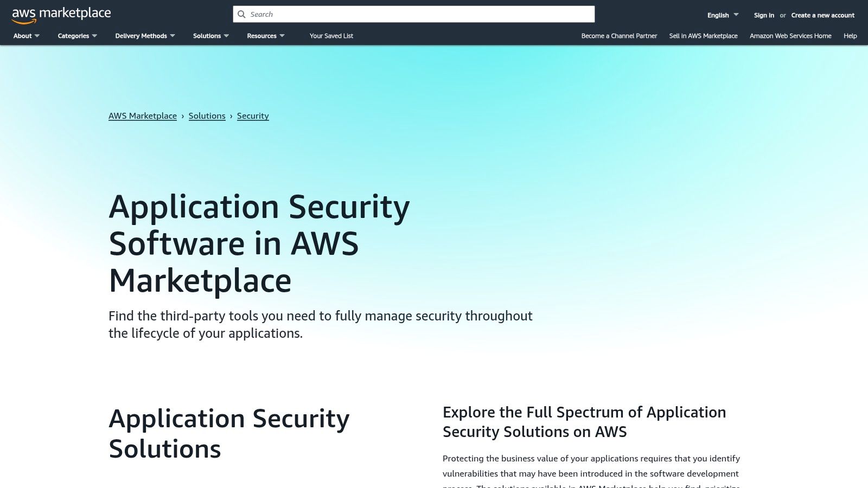Focus the Search input field

pos(414,14)
